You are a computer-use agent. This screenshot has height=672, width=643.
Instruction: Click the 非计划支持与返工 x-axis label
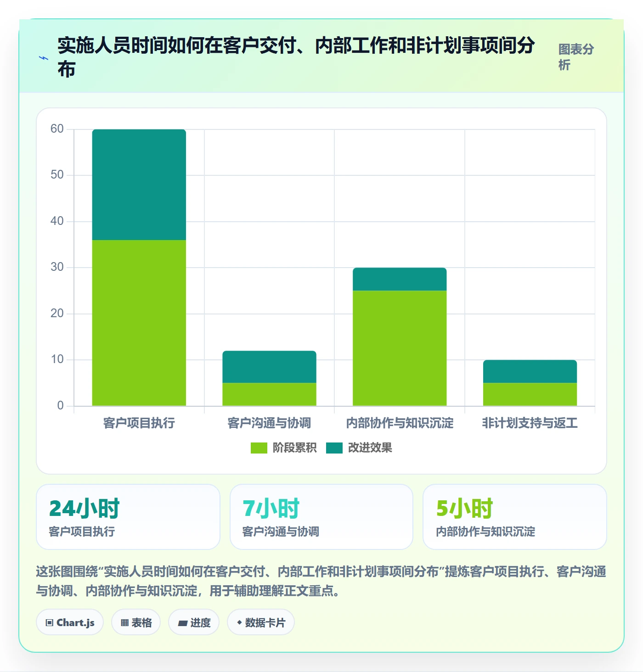click(530, 423)
